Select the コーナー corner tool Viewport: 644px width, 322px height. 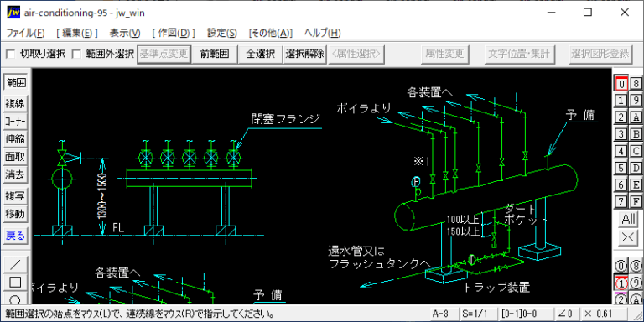[x=15, y=121]
